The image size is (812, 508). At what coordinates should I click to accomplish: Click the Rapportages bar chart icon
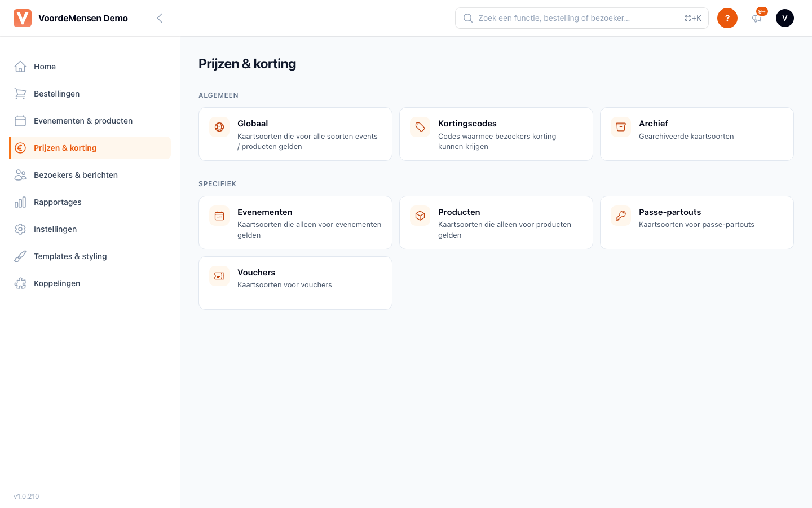20,202
